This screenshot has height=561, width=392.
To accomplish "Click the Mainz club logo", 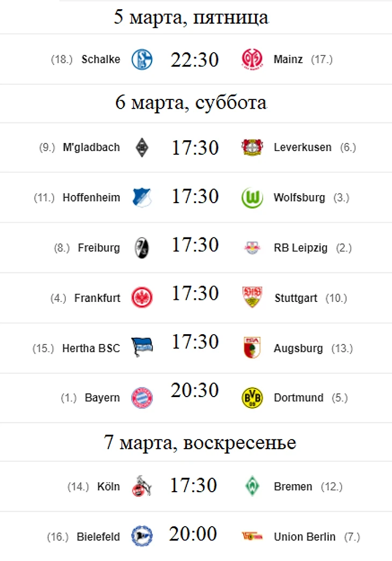I will point(252,60).
